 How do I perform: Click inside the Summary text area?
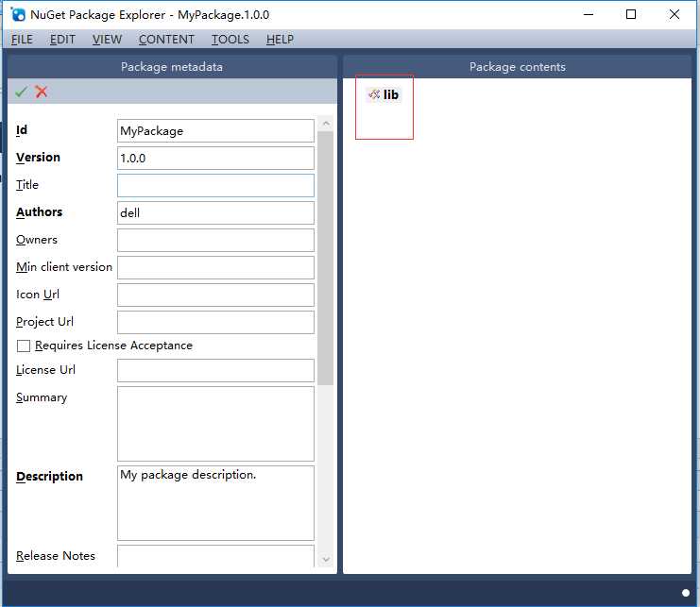(215, 424)
